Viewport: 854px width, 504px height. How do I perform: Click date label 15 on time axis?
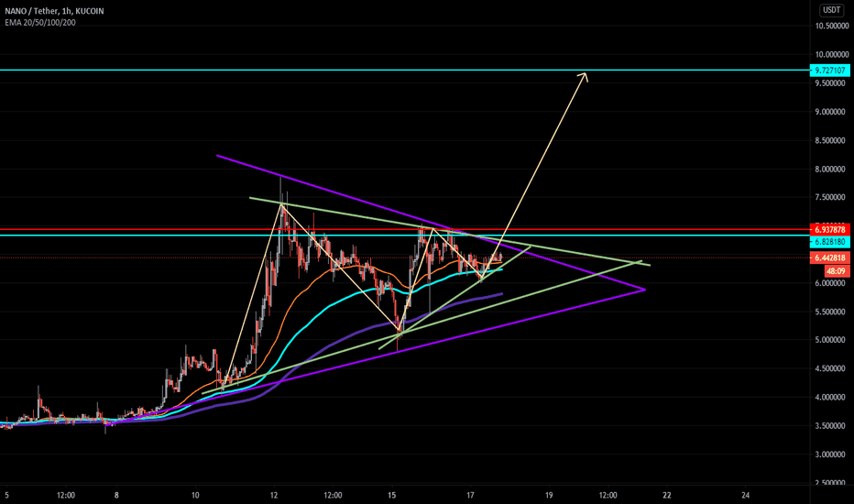[x=391, y=495]
